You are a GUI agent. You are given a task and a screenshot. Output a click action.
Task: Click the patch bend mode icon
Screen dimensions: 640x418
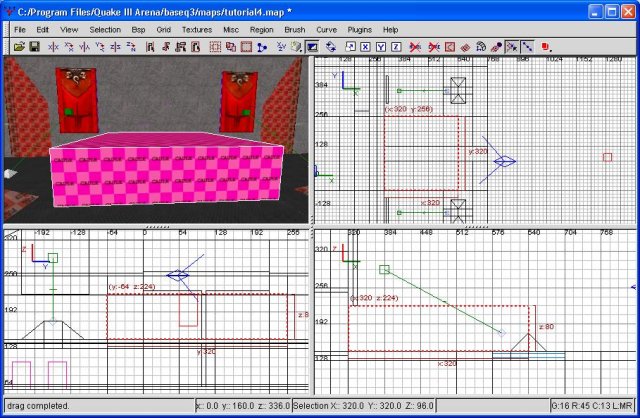tap(481, 47)
